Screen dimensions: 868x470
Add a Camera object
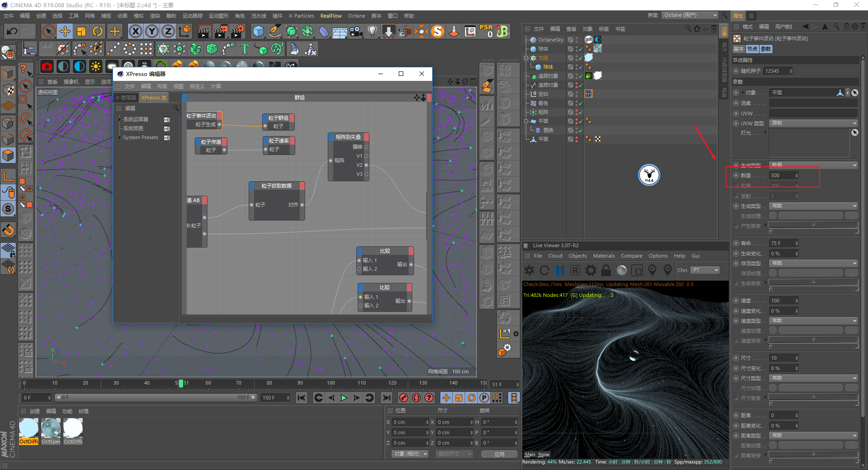tap(356, 31)
